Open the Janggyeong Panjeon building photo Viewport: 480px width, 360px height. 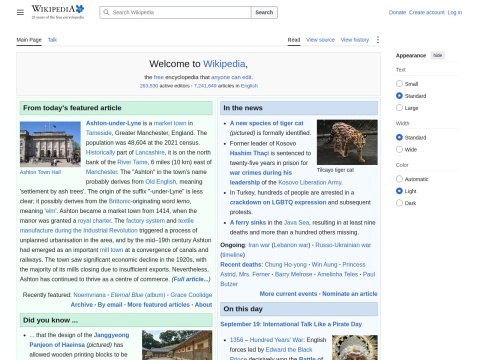point(177,345)
